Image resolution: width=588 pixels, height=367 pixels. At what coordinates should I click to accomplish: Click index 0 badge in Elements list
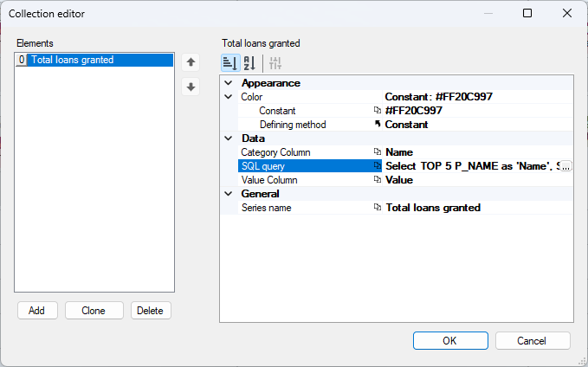click(x=22, y=60)
